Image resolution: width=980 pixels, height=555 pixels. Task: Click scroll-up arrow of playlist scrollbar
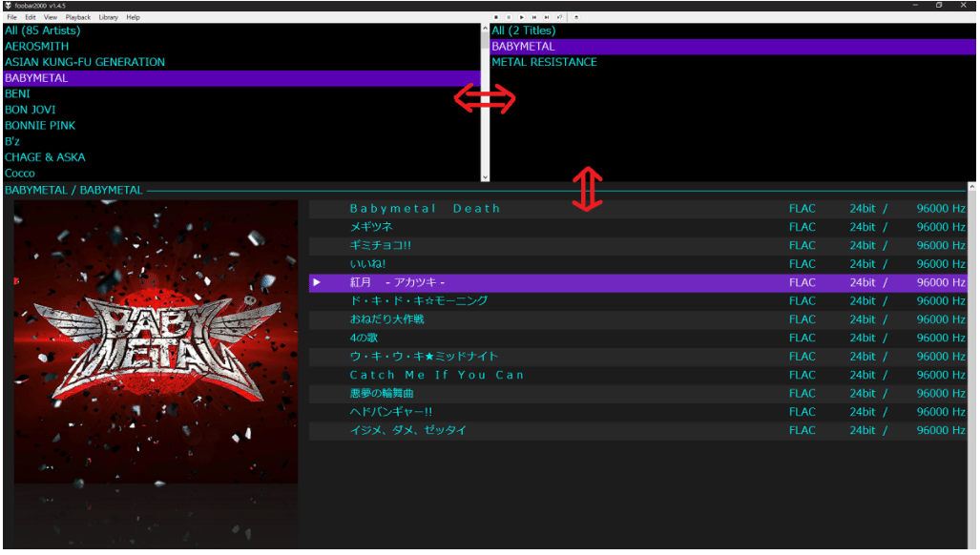[971, 187]
